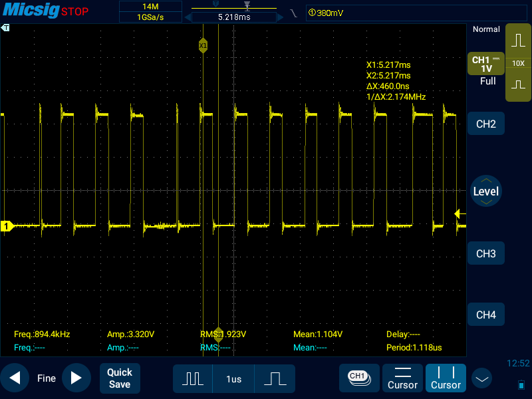
Task: Select the yellow Delay:---- measurement
Action: 403,334
